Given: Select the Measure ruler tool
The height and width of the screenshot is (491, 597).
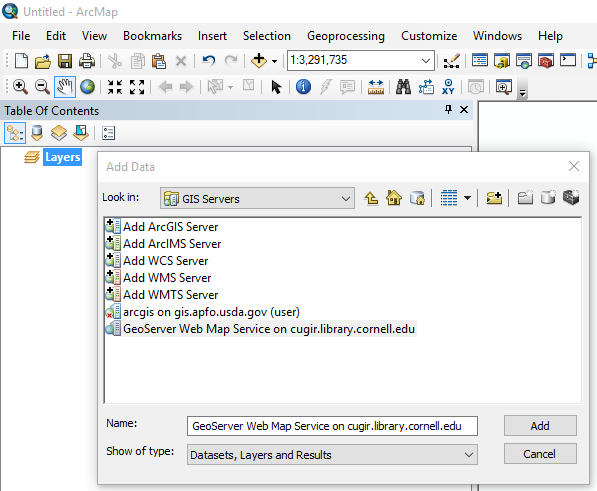Looking at the screenshot, I should coord(375,87).
